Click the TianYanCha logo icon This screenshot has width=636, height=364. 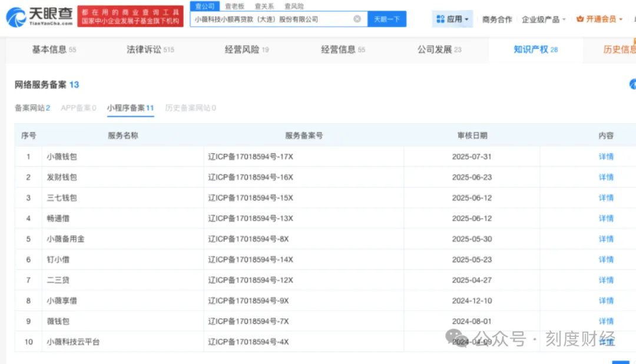coord(16,17)
